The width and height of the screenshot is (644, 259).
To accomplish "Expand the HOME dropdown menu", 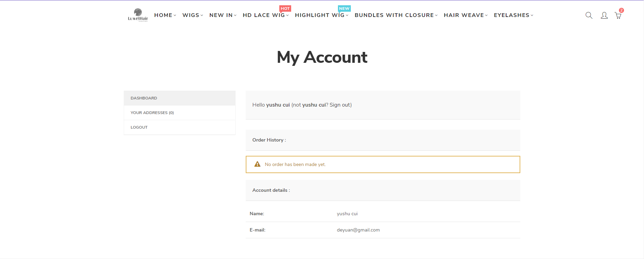I will click(x=165, y=15).
